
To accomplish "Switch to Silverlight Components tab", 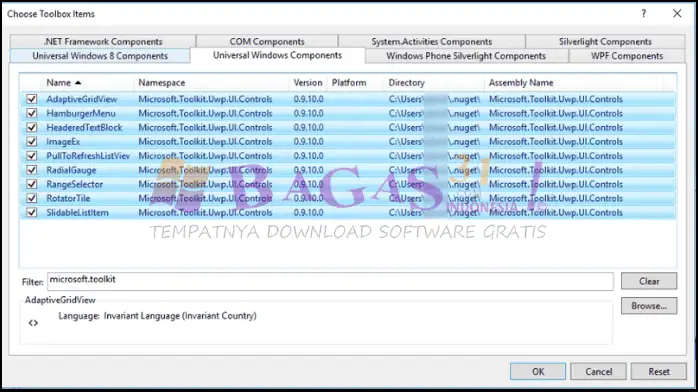I will pyautogui.click(x=605, y=41).
